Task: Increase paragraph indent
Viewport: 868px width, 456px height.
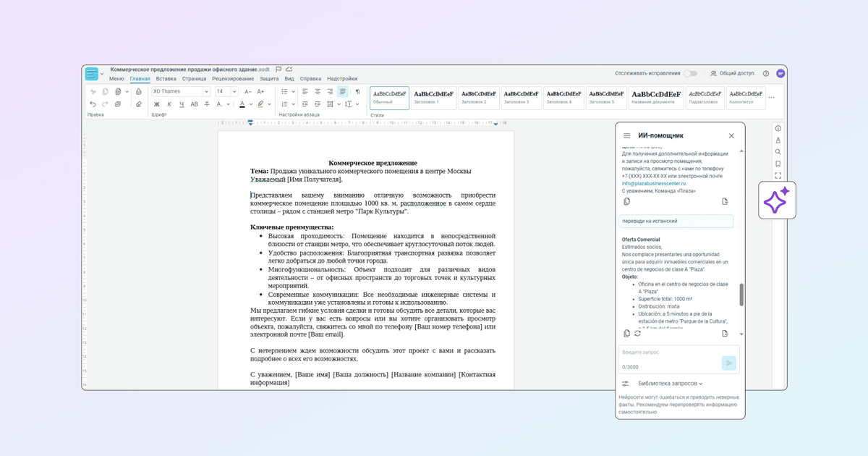Action: point(318,104)
